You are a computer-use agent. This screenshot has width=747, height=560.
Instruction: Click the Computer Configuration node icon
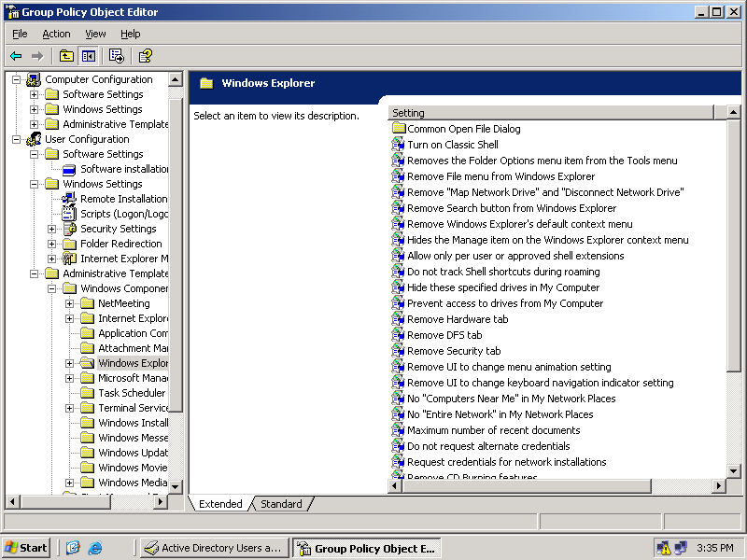pyautogui.click(x=34, y=79)
